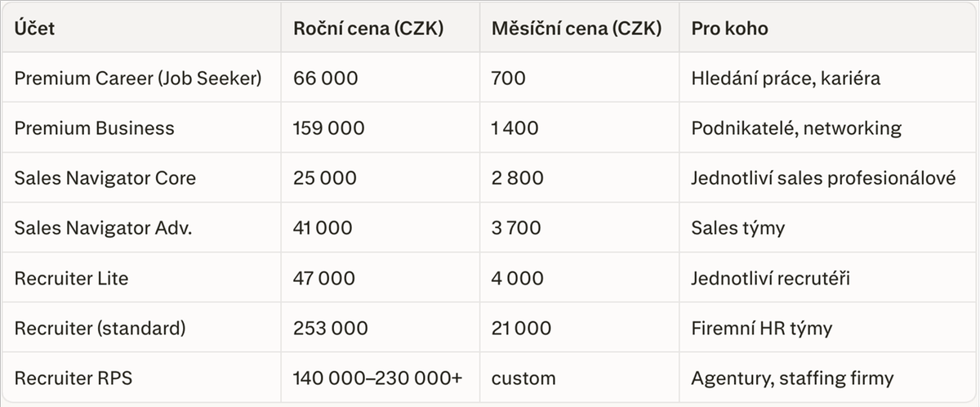The width and height of the screenshot is (980, 407).
Task: Select the "Premium Career (Job Seeker)" cell
Action: point(138,78)
